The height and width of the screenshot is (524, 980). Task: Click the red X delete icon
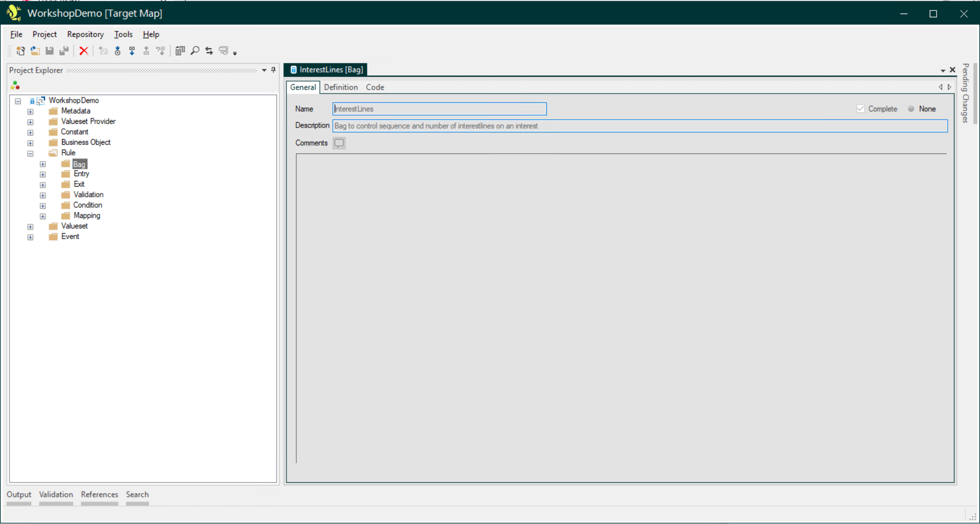[x=84, y=51]
